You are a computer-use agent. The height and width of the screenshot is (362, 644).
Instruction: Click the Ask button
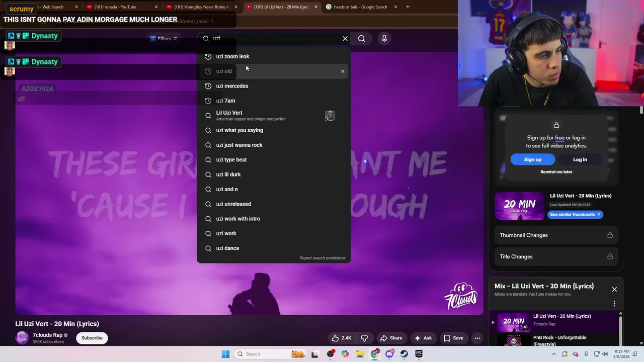coord(423,338)
